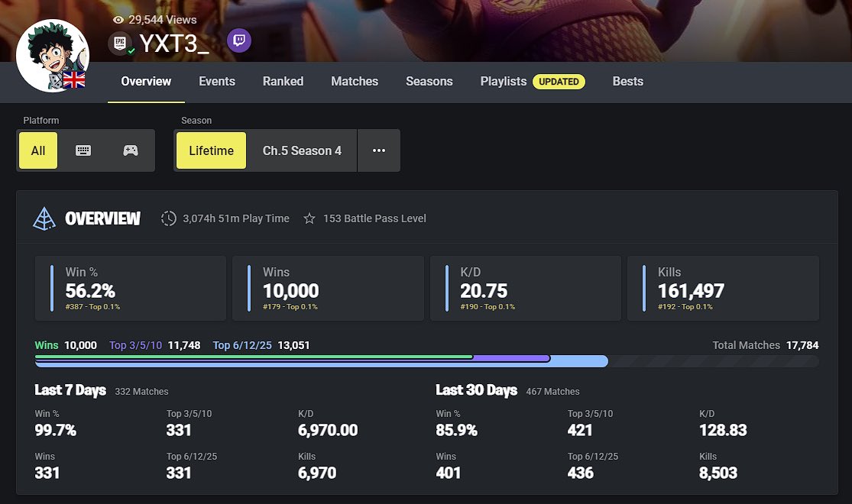Click the play time clock icon

tap(168, 218)
